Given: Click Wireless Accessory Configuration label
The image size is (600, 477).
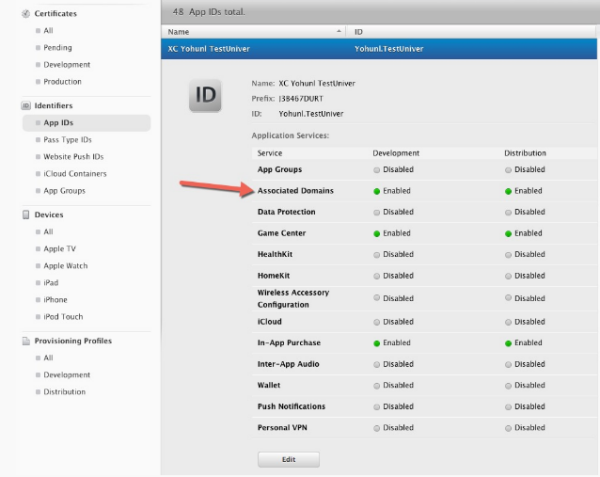Looking at the screenshot, I should click(293, 298).
